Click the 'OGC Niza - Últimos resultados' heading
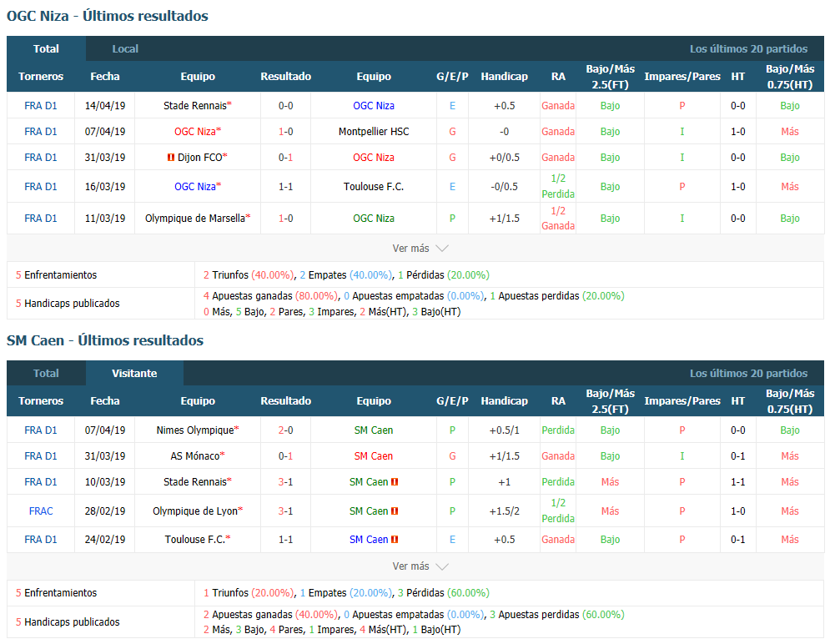Screen dimensions: 830x644 click(x=108, y=17)
